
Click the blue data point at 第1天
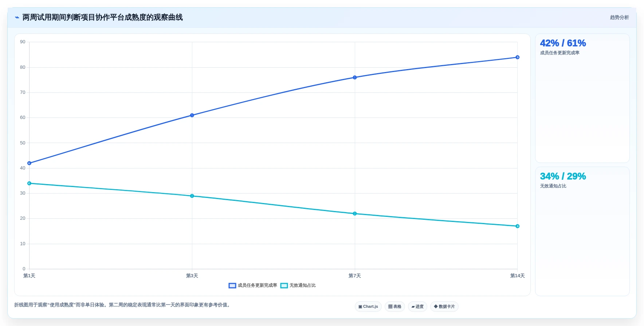[30, 163]
